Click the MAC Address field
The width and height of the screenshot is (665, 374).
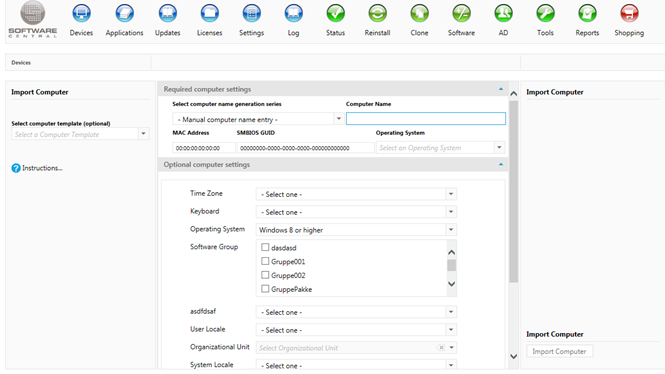(204, 148)
